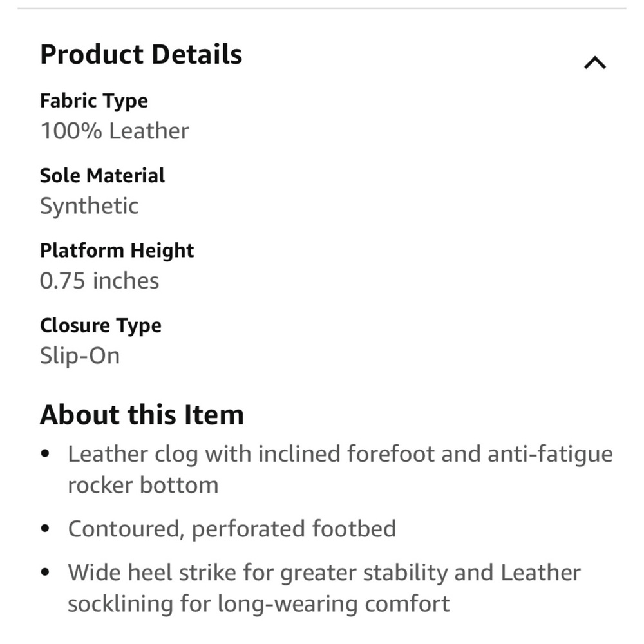
Task: Click the 'rocker bottom' text line
Action: (143, 486)
